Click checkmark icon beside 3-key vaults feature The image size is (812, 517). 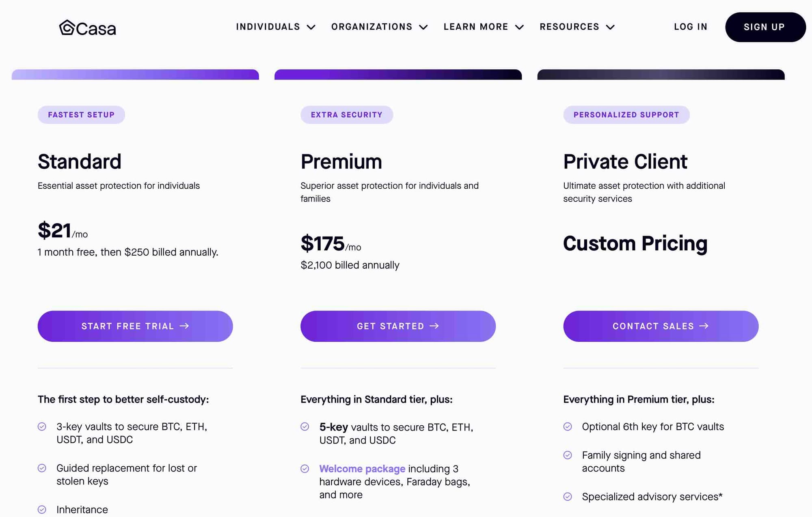(42, 427)
